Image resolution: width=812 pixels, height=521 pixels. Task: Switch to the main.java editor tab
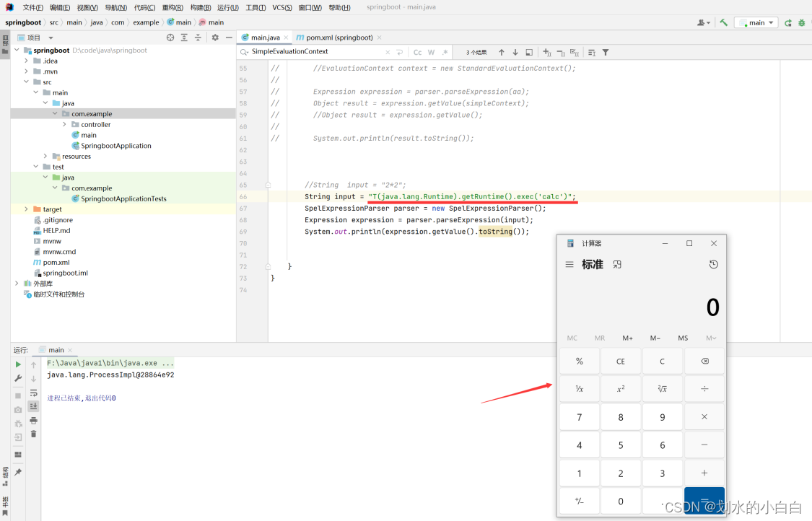click(265, 38)
